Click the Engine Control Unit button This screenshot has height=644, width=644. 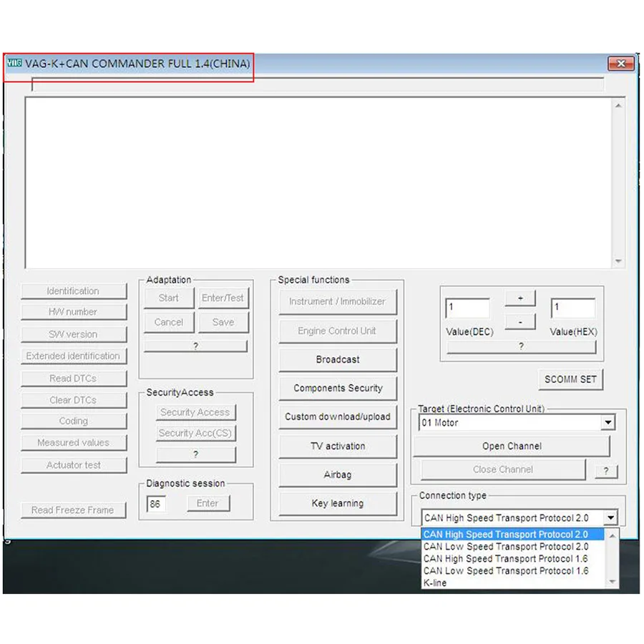coord(338,331)
